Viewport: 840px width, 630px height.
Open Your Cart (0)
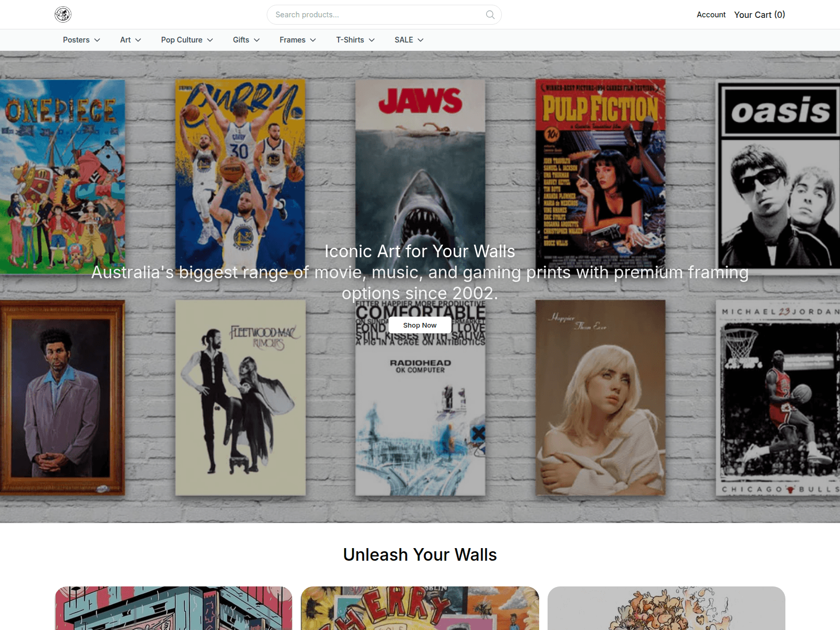[x=759, y=15]
